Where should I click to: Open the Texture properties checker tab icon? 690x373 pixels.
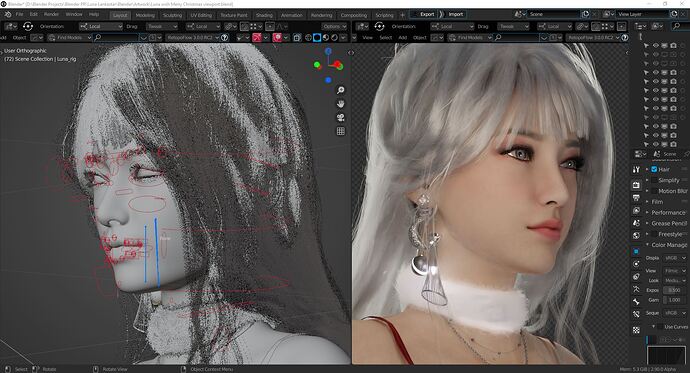[x=636, y=330]
